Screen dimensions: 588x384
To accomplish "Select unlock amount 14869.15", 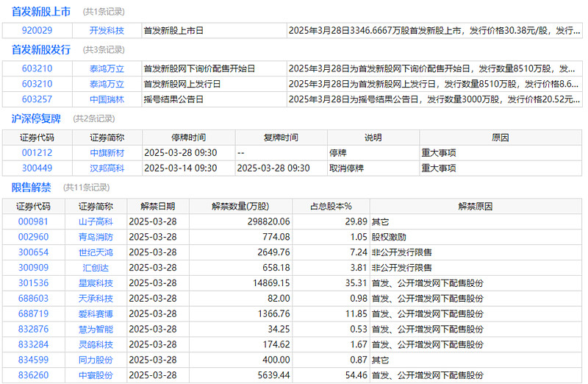I will [x=271, y=283].
